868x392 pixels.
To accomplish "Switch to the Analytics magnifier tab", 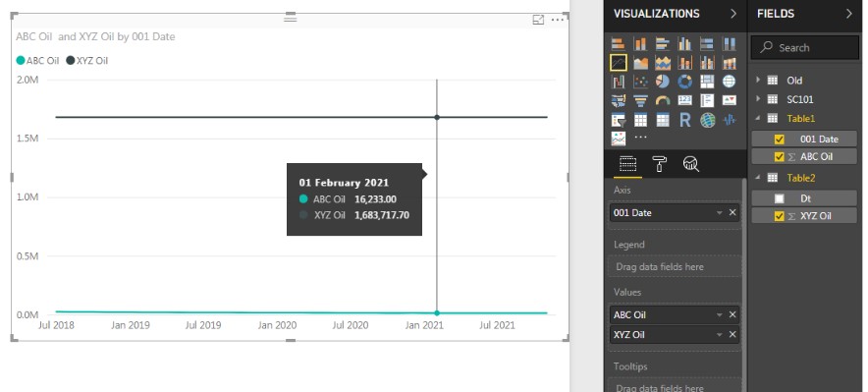I will point(691,164).
